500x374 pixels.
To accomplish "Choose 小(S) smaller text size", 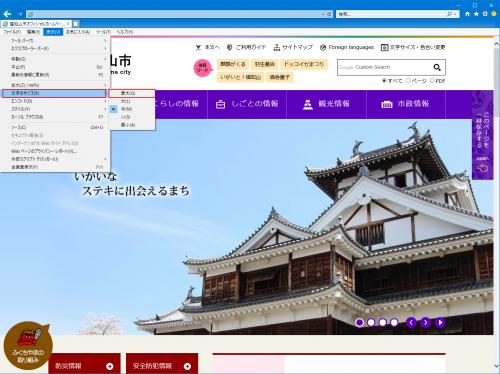I will pyautogui.click(x=132, y=117).
